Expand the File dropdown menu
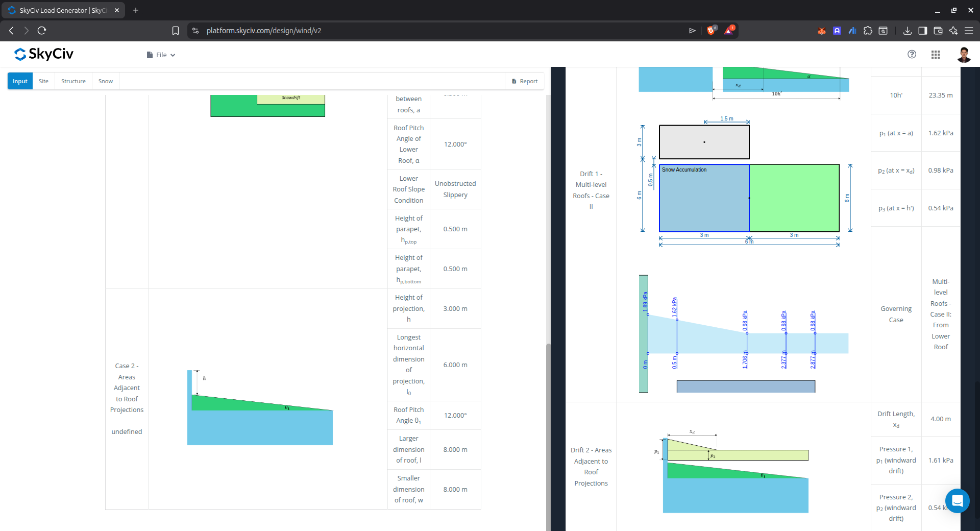Screen dimensions: 980x531 [161, 55]
